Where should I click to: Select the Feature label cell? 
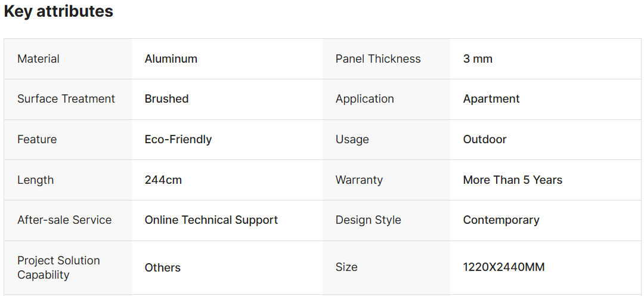point(37,140)
